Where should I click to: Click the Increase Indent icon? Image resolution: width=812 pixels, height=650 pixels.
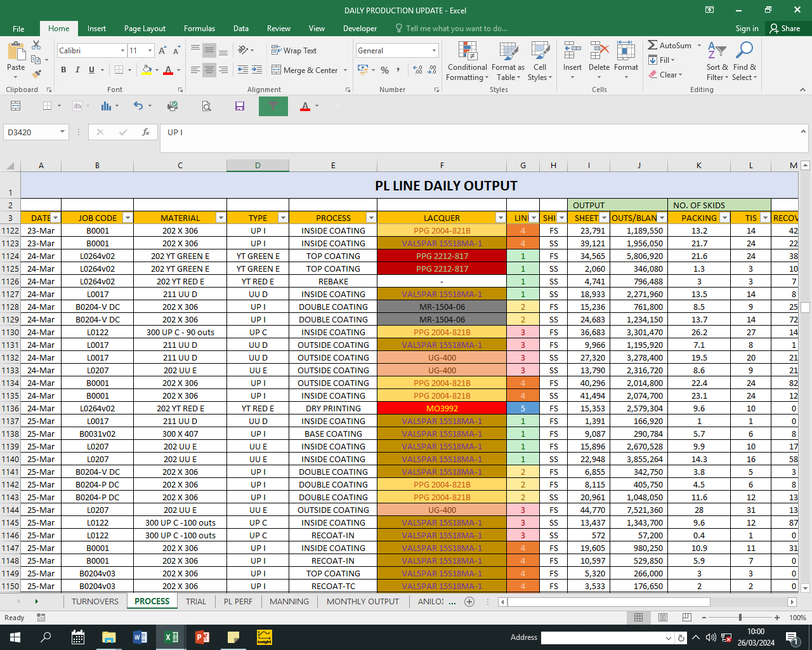pyautogui.click(x=257, y=70)
